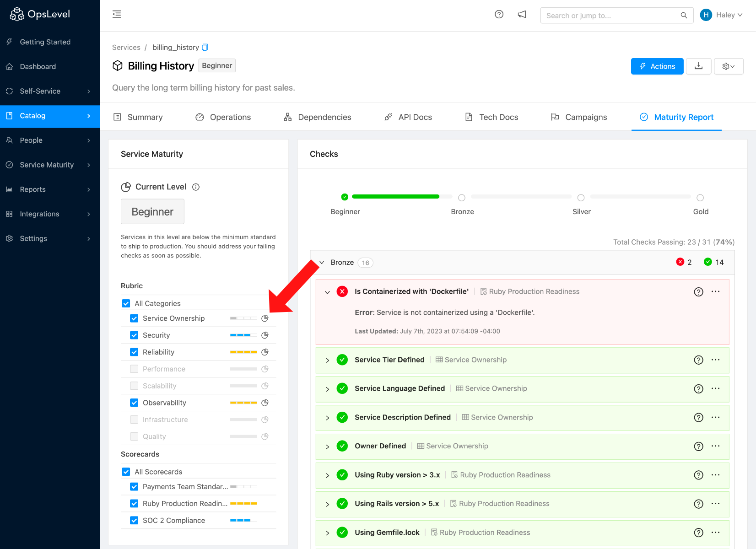The image size is (756, 549).
Task: Open help for Using Gemfile.lock check
Action: click(x=698, y=533)
